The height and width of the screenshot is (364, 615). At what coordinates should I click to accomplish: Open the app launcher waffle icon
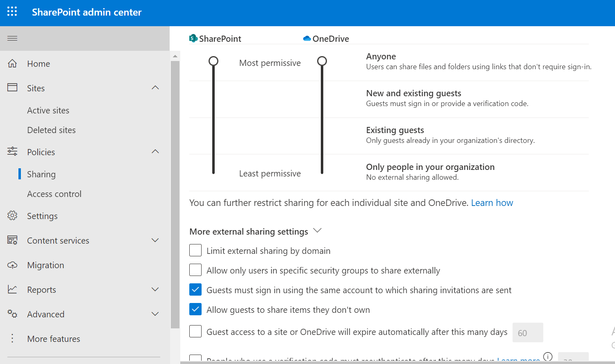tap(12, 11)
